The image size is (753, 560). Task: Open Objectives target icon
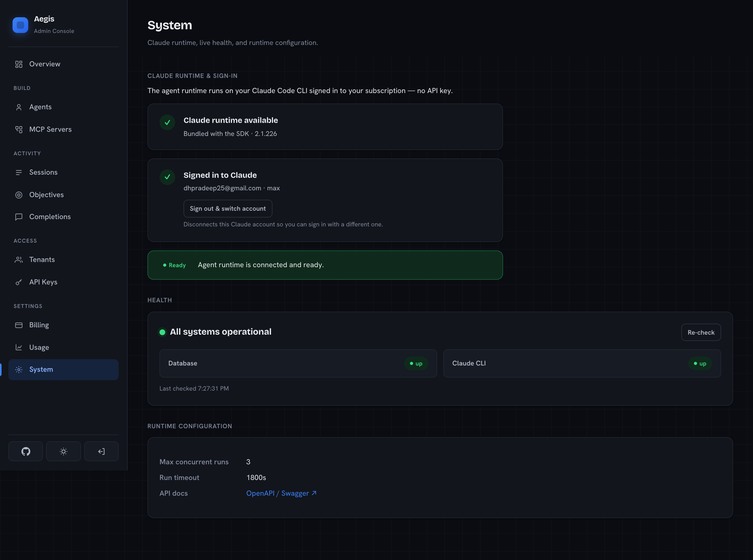pos(19,195)
